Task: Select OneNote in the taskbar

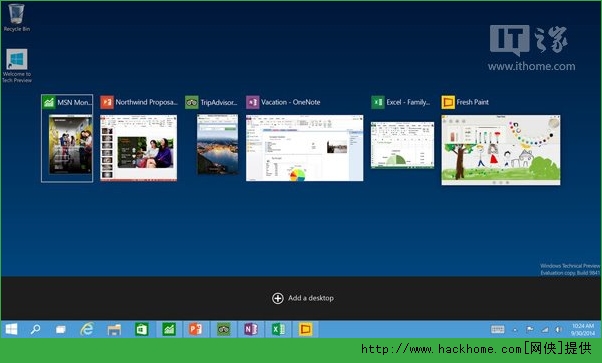Action: [251, 329]
